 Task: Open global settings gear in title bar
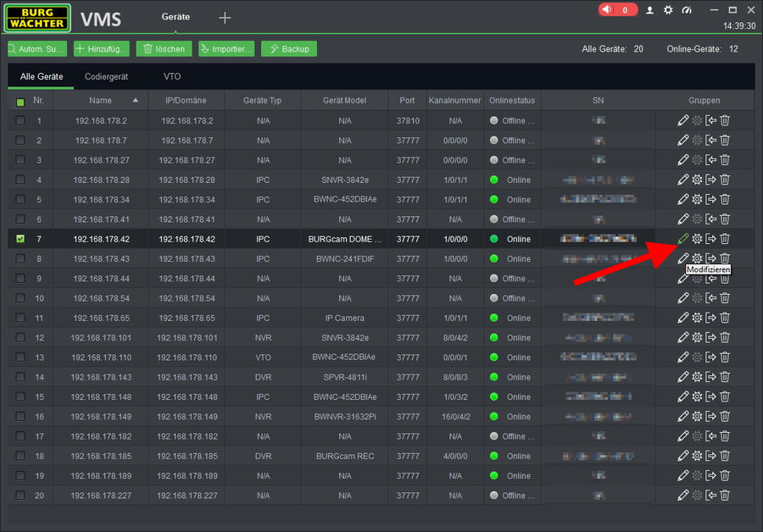pos(668,10)
